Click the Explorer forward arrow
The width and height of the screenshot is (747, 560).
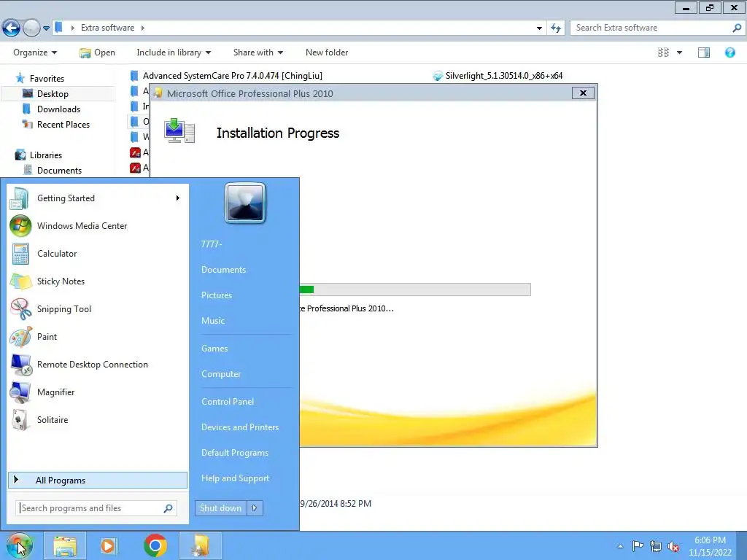pos(31,28)
